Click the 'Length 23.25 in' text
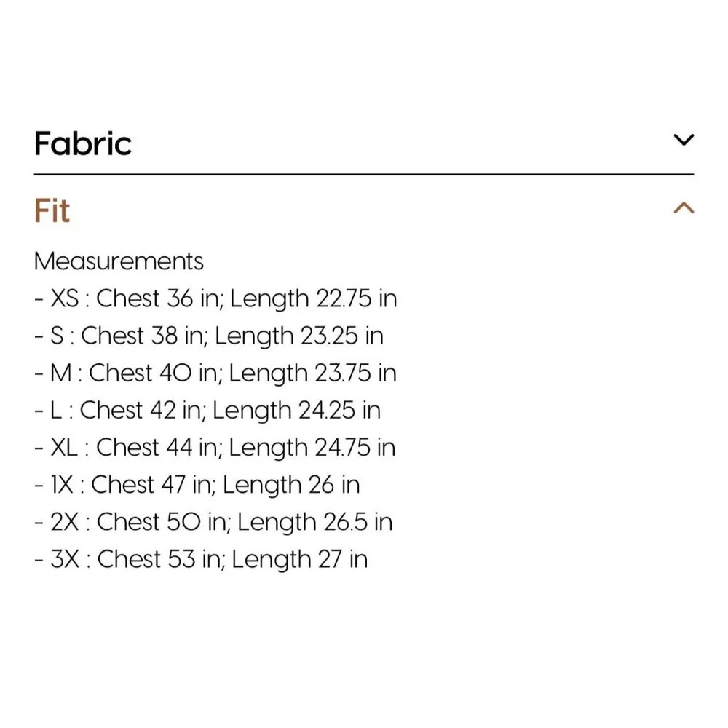The image size is (728, 728). (x=299, y=336)
